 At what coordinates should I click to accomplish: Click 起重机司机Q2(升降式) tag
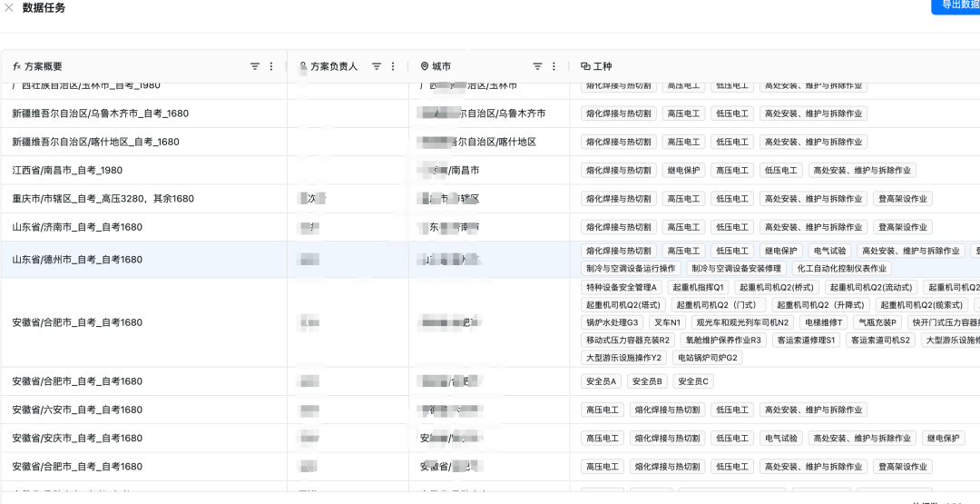[820, 305]
